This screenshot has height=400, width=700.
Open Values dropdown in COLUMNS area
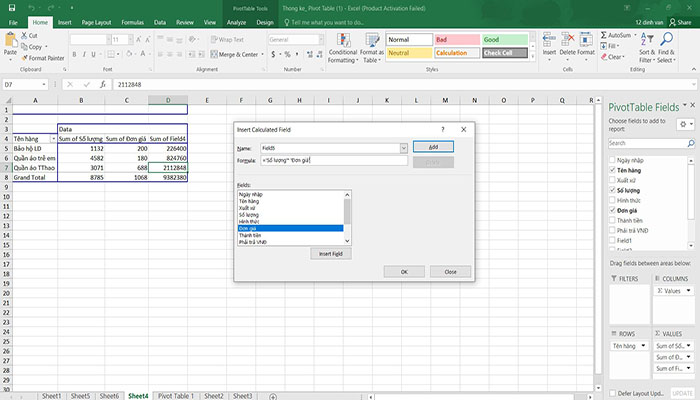point(688,291)
